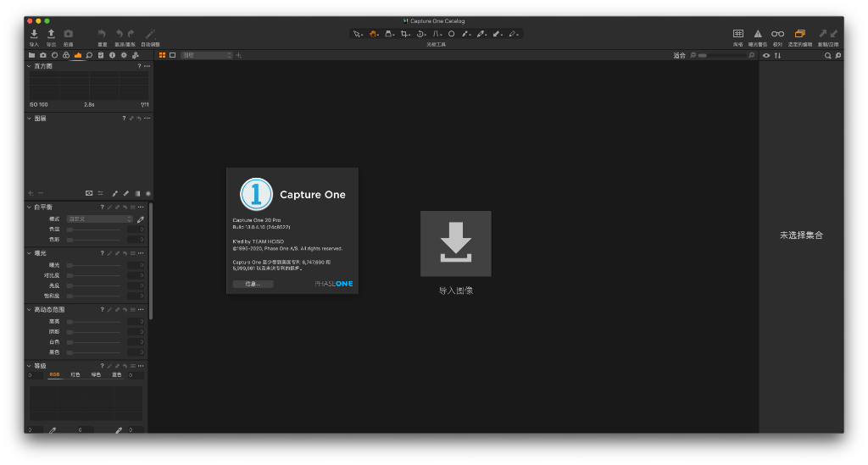Screen dimensions: 868x465
Task: Click the 饱和度 saturation value field
Action: tap(136, 296)
